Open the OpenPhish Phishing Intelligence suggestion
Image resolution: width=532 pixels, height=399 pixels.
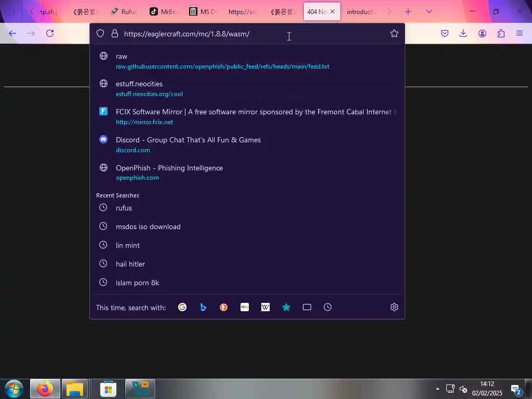click(247, 172)
